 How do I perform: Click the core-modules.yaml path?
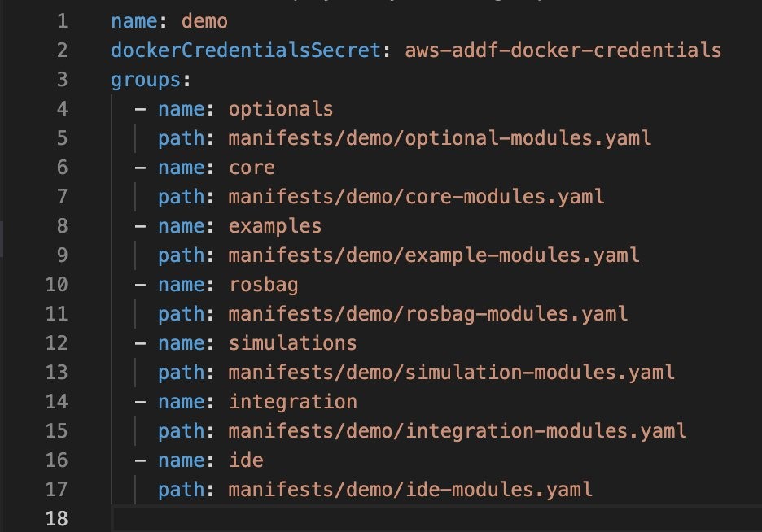coord(417,197)
